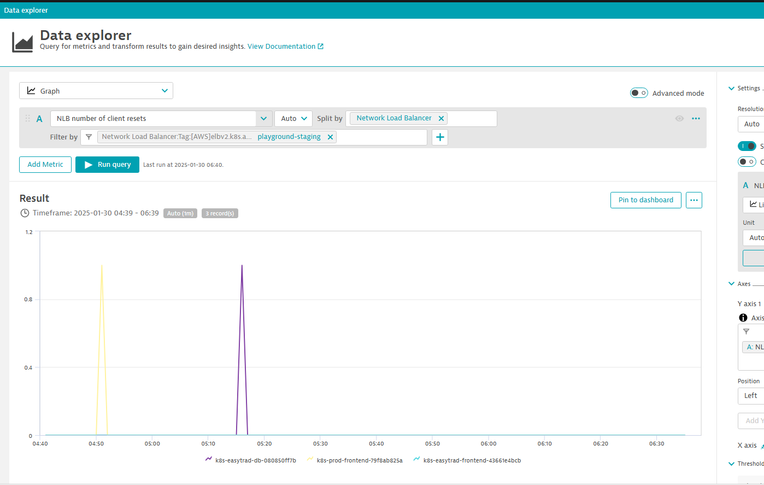764x485 pixels.
Task: Turn off the enabled toggle in settings
Action: pos(747,146)
